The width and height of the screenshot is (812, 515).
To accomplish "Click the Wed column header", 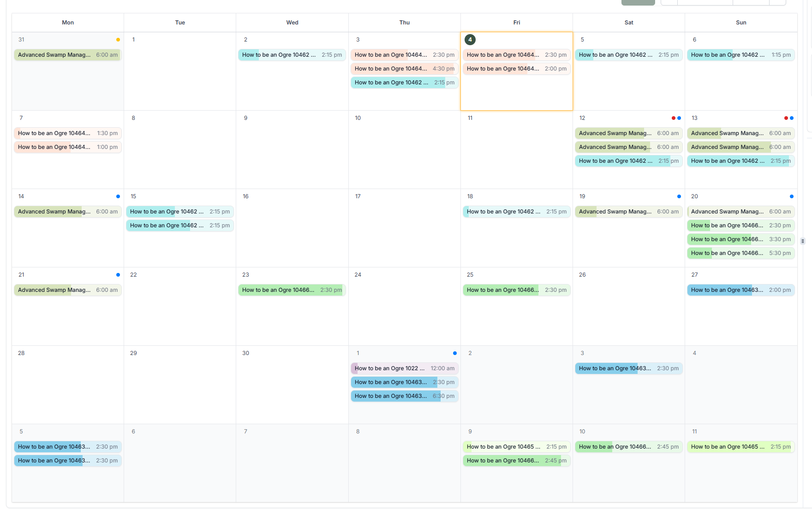I will [x=292, y=23].
